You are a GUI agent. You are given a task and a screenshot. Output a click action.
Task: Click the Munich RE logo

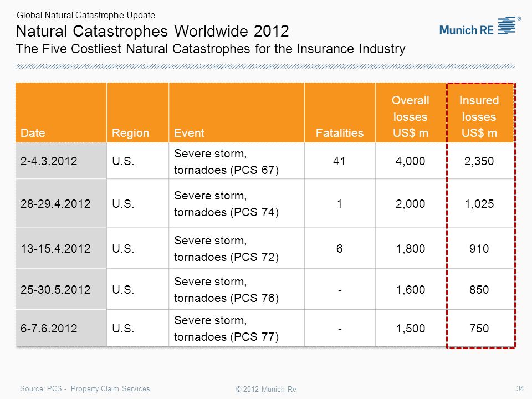[x=480, y=26]
